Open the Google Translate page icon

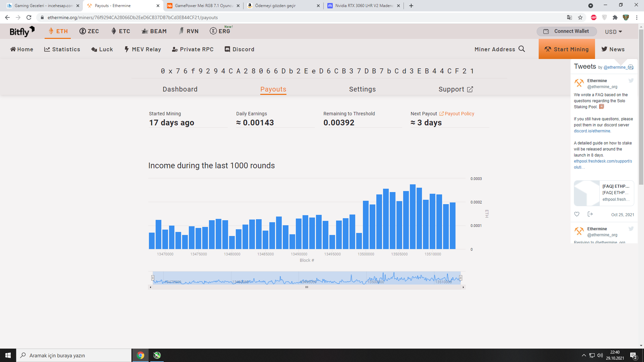pos(569,17)
